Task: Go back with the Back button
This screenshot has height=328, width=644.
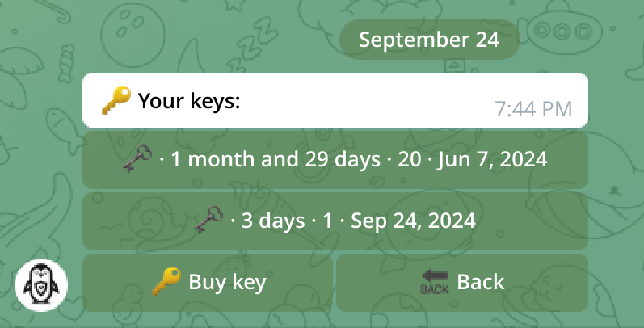Action: [x=461, y=282]
